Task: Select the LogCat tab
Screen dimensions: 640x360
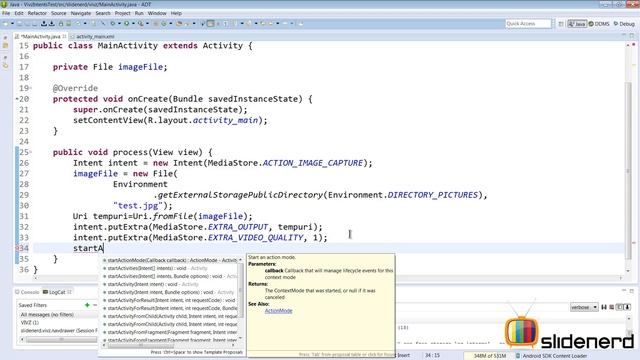Action: tap(57, 292)
